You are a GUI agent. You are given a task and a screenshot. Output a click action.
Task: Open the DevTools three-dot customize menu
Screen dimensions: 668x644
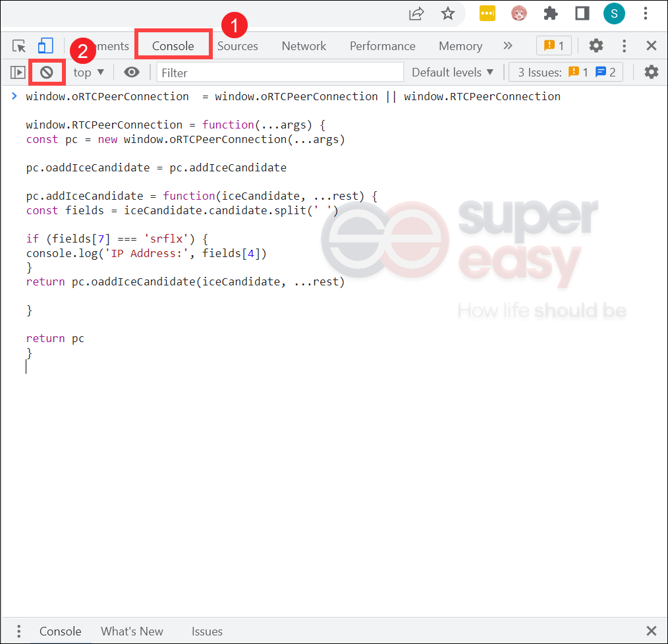(624, 45)
